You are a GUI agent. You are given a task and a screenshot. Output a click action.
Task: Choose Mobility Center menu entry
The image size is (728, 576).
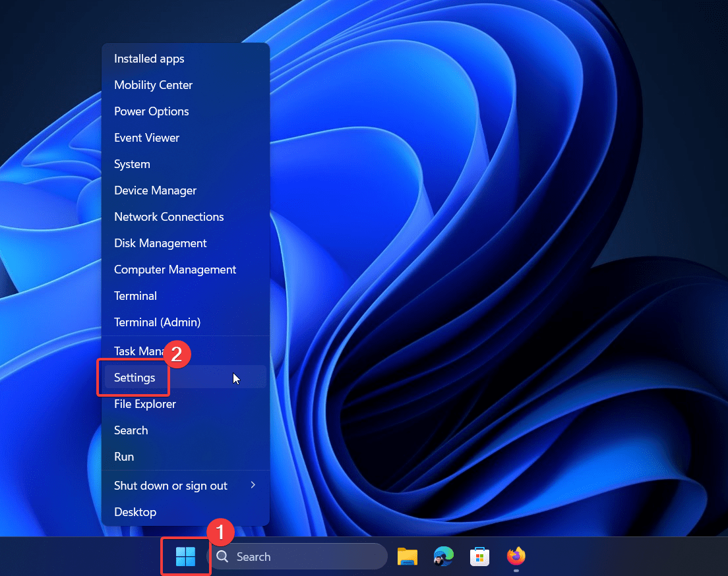(x=153, y=85)
